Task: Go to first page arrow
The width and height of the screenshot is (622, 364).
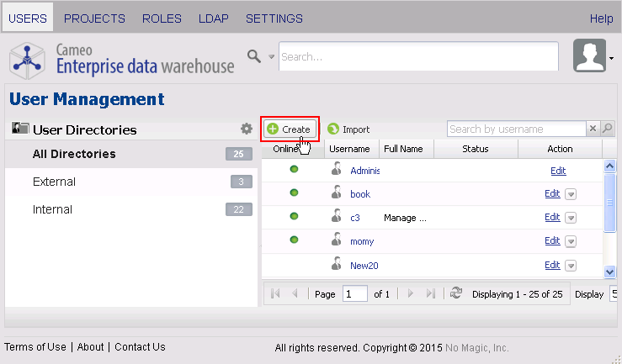Action: pos(274,293)
